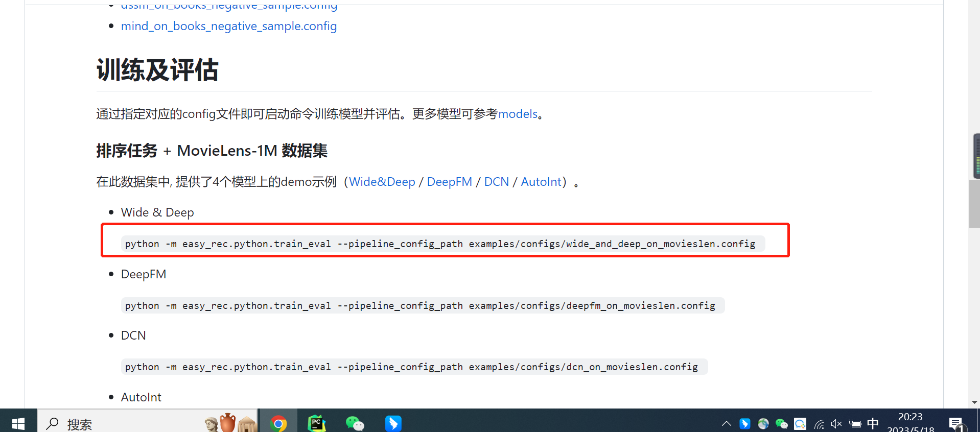Open the DeepFM demo link
980x432 pixels.
point(449,182)
